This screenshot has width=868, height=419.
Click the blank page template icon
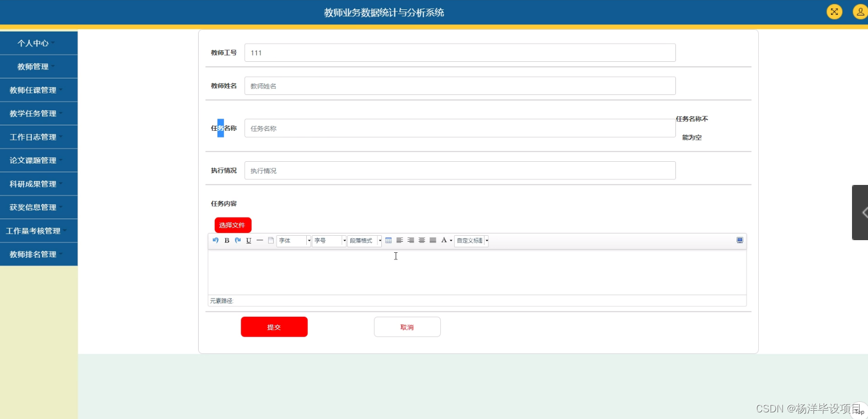pos(271,240)
